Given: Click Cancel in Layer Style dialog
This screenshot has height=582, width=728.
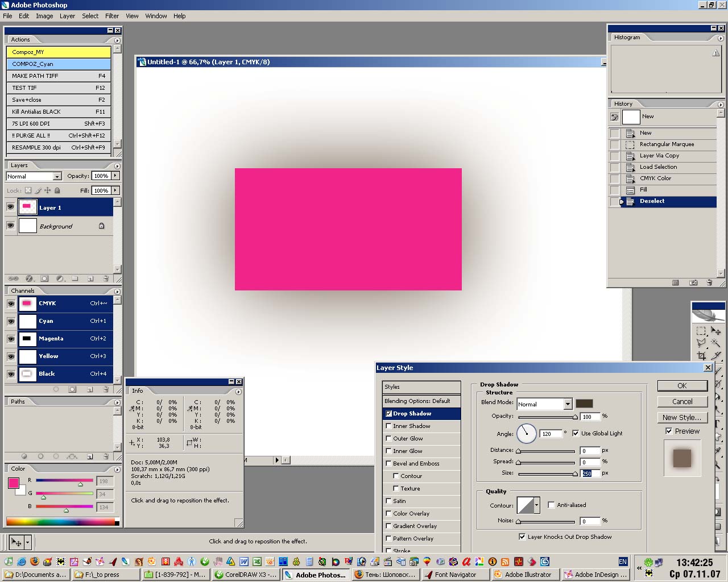Looking at the screenshot, I should 682,401.
